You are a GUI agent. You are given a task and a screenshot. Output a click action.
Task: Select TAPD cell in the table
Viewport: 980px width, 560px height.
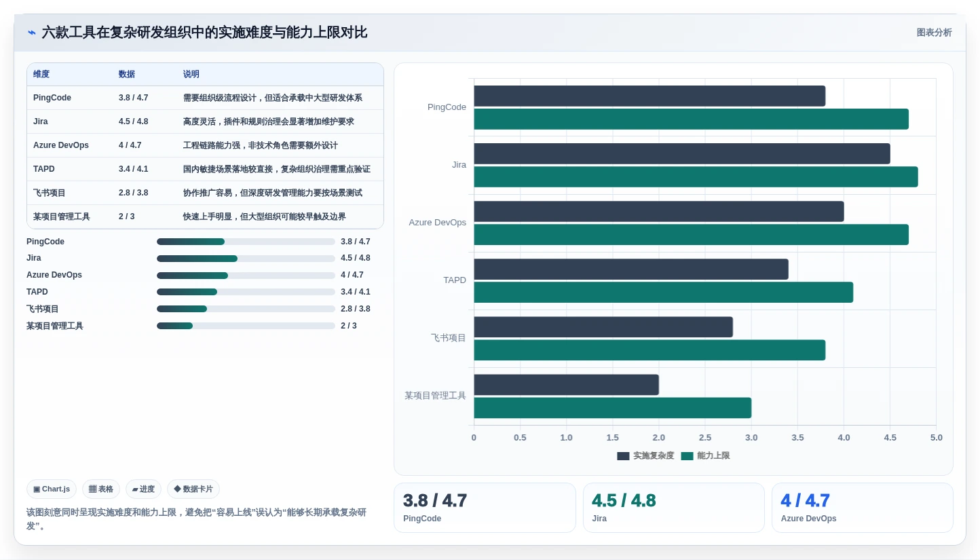pyautogui.click(x=44, y=169)
